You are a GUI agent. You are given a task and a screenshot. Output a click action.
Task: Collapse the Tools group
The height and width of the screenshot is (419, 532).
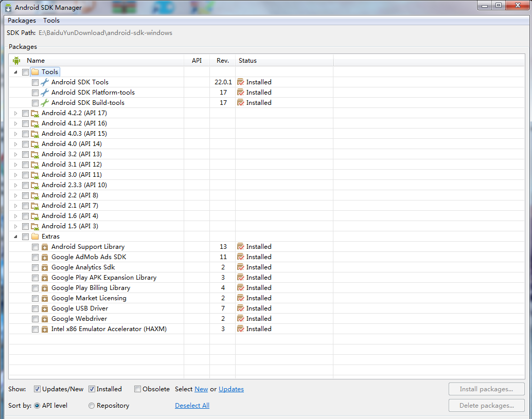15,72
